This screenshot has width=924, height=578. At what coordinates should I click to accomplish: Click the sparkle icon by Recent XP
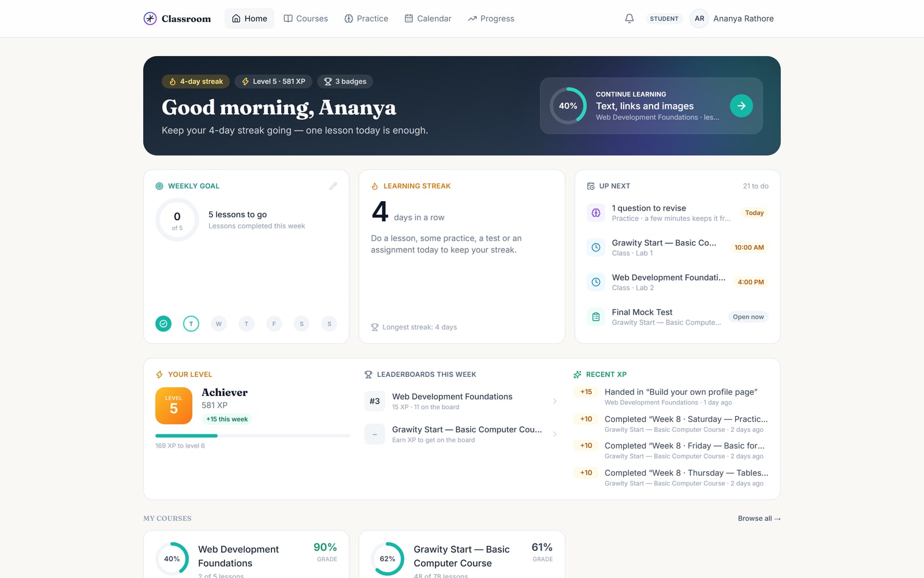click(x=577, y=375)
